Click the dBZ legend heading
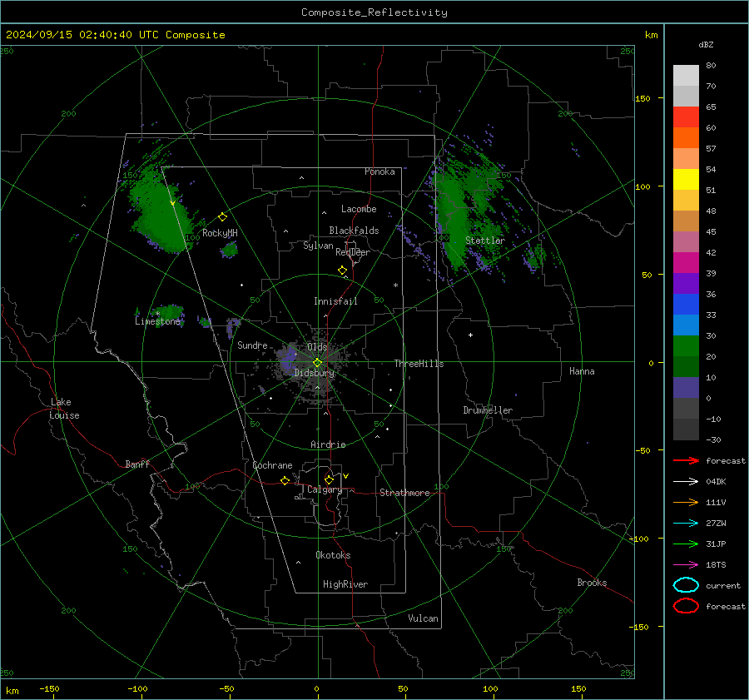The image size is (749, 700). tap(706, 44)
